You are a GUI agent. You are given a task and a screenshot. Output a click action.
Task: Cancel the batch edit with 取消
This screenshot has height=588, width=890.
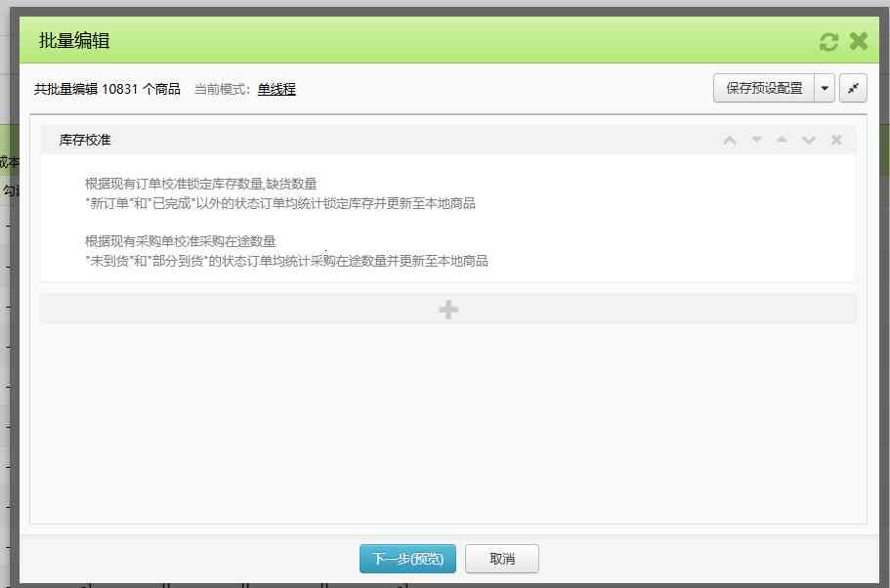click(502, 558)
